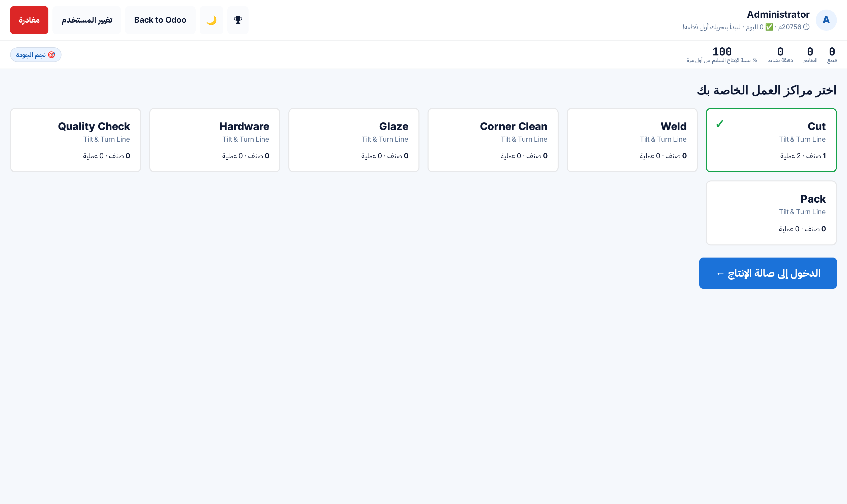Click the green check emoji in status line
Viewport: 847px width, 504px height.
pos(769,27)
